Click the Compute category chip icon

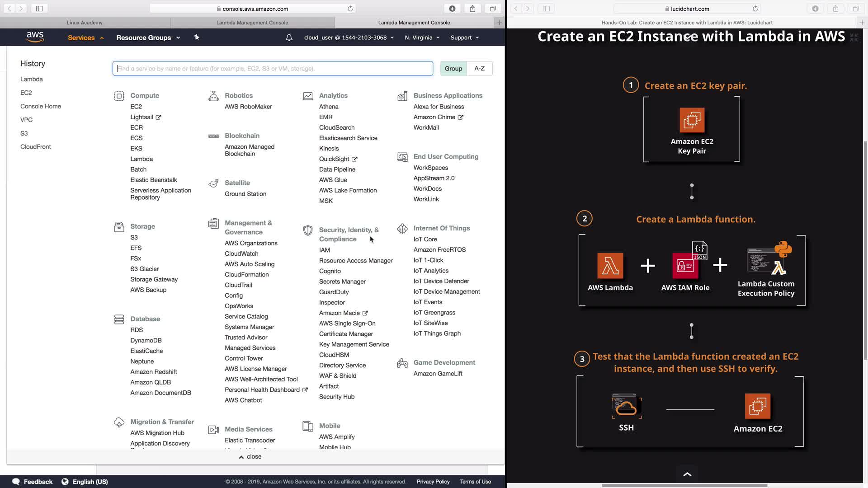[119, 96]
